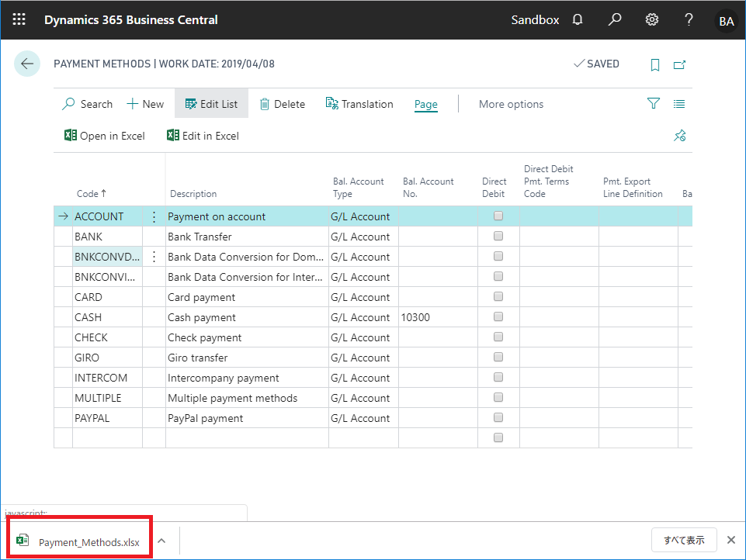Image resolution: width=746 pixels, height=560 pixels.
Task: Select the ACCOUNT code cell
Action: (x=107, y=216)
